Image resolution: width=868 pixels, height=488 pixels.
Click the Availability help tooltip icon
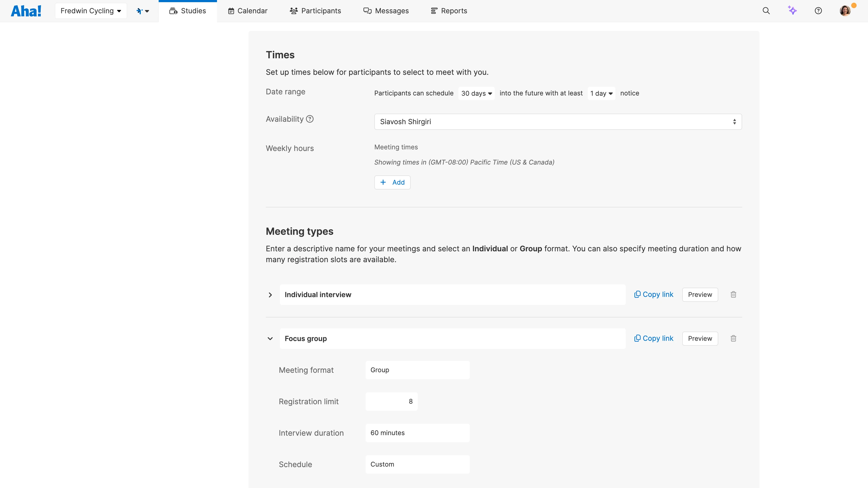pos(310,119)
